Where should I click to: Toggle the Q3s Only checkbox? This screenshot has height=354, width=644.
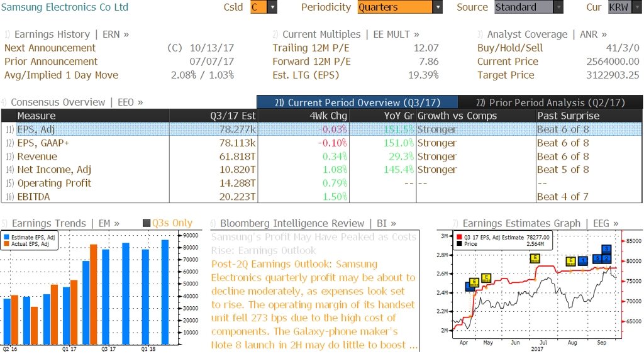pos(146,223)
